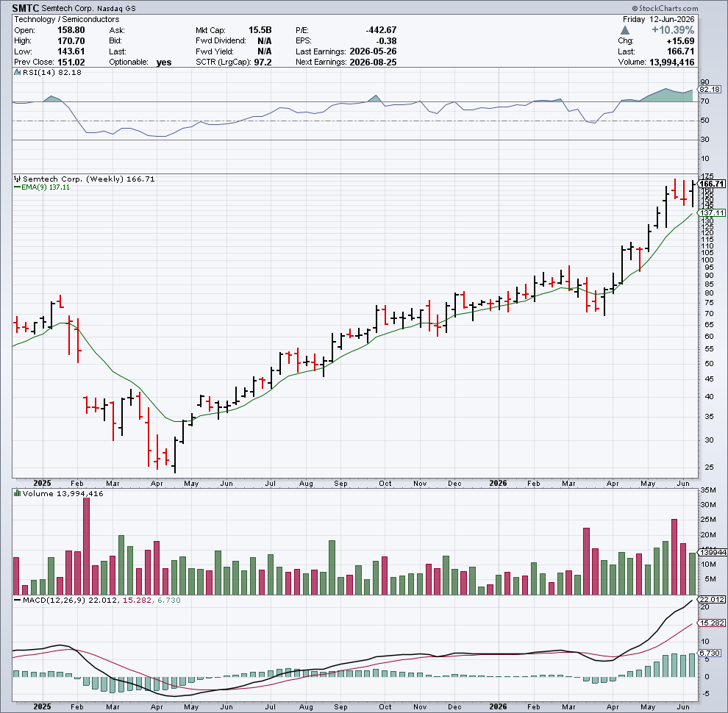728x713 pixels.
Task: Click the Oct label on the bottom MACD axis
Action: pos(385,707)
